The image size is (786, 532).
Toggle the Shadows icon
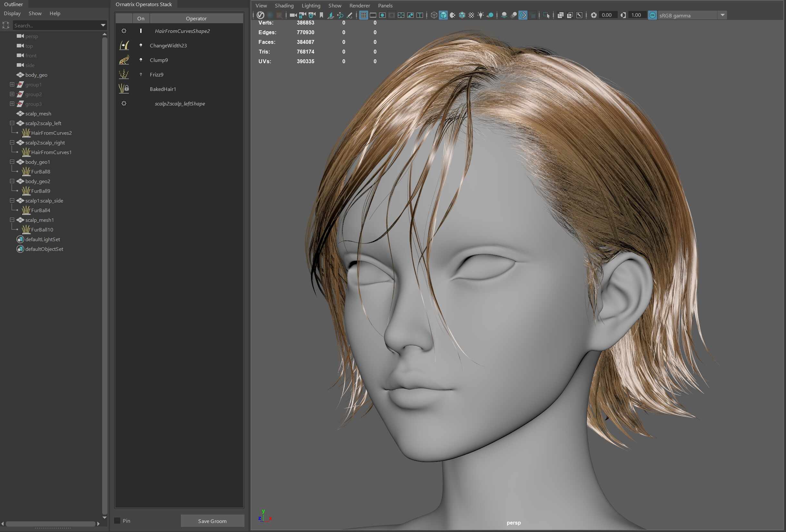(x=490, y=15)
